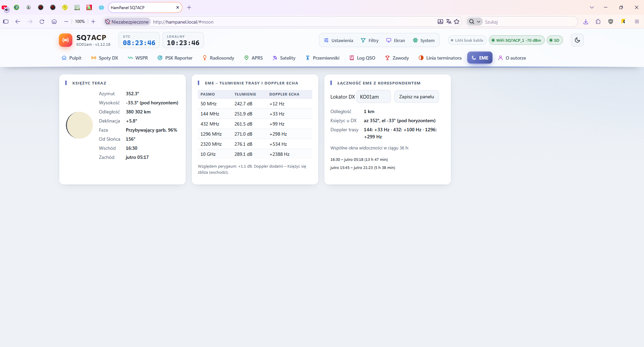This screenshot has width=644, height=347.
Task: Zoom in with plus button
Action: 93,22
